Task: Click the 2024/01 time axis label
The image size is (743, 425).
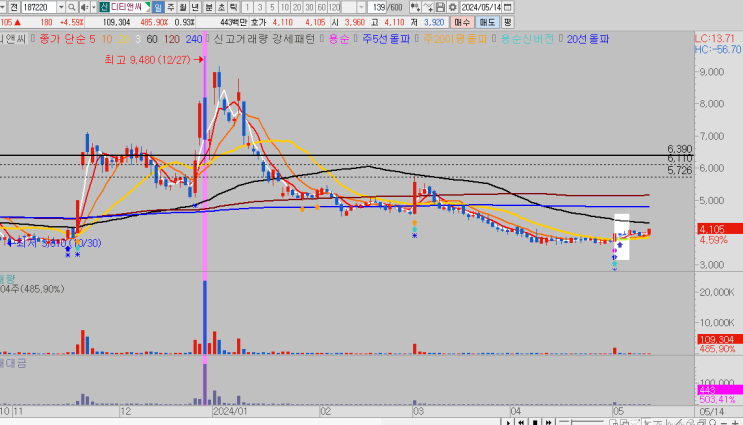Action: (x=230, y=411)
